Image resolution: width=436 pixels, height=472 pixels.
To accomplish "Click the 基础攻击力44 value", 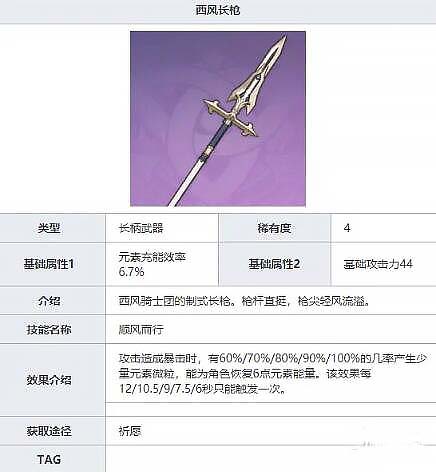I will pyautogui.click(x=378, y=264).
